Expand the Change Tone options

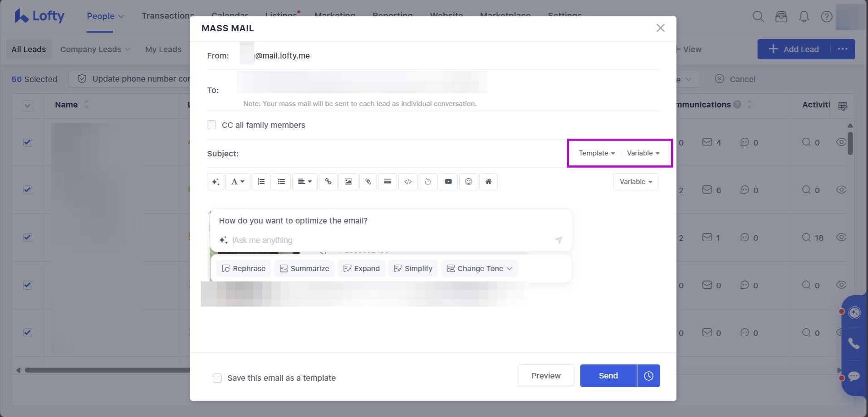point(480,268)
